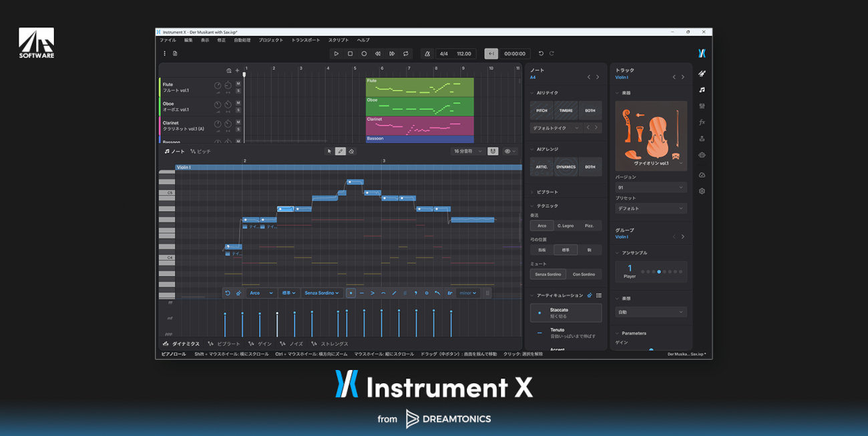Click the Flute track volume knob
This screenshot has width=868, height=436.
218,85
